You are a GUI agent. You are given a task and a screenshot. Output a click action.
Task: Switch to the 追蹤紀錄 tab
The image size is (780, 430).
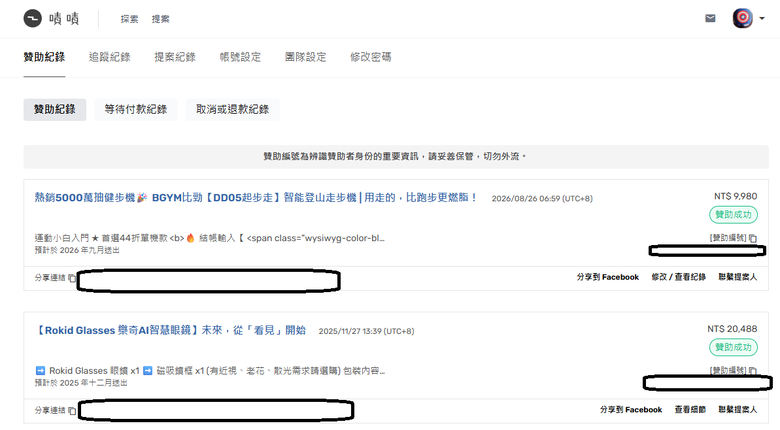[x=109, y=57]
